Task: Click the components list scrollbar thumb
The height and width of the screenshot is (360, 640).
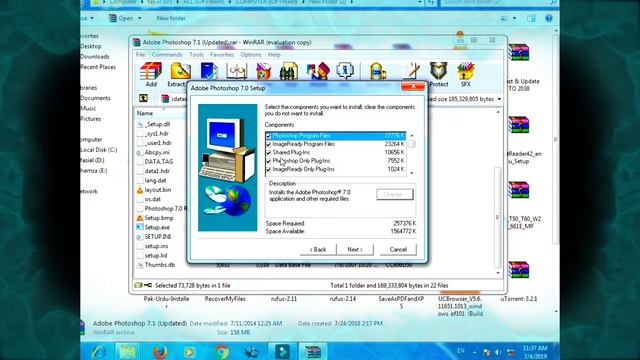Action: tap(411, 144)
